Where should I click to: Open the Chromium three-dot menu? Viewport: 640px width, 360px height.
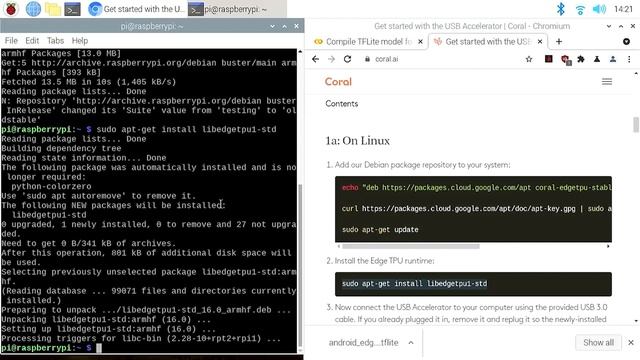pos(629,59)
